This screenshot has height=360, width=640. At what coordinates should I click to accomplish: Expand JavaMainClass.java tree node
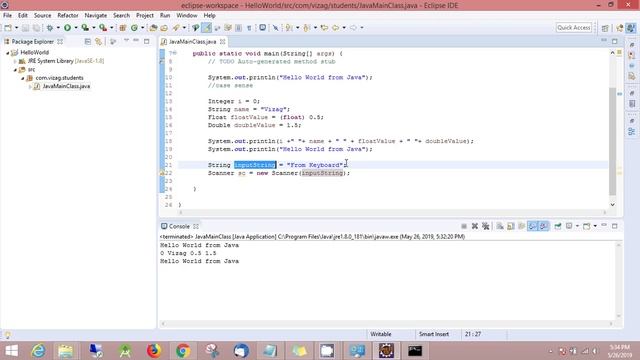click(x=30, y=87)
